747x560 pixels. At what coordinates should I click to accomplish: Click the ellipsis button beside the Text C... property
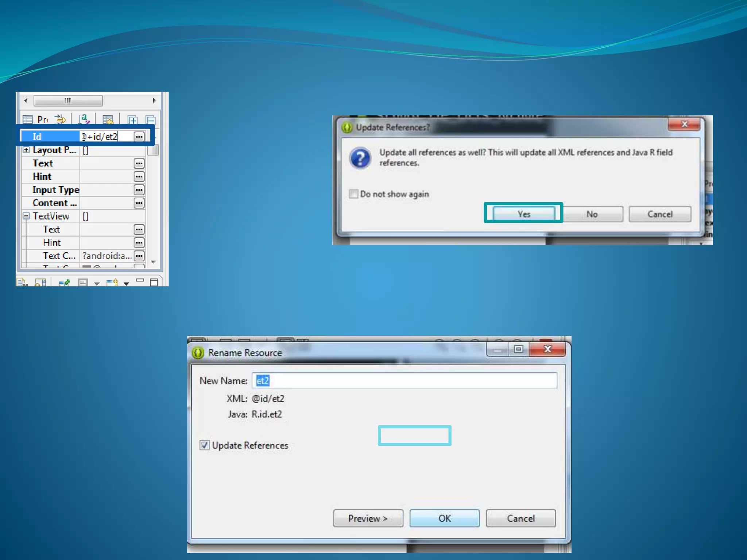coord(139,256)
